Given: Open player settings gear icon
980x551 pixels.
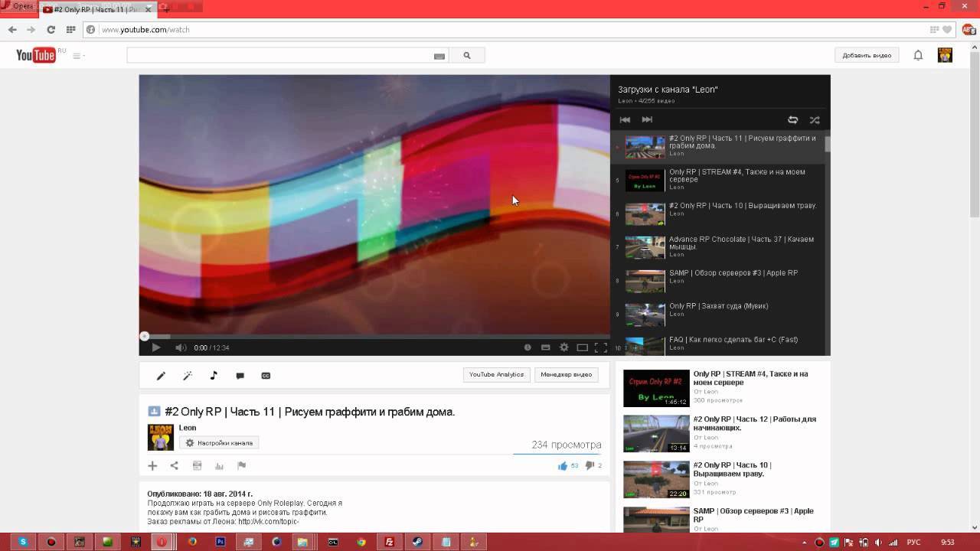Looking at the screenshot, I should pyautogui.click(x=563, y=347).
